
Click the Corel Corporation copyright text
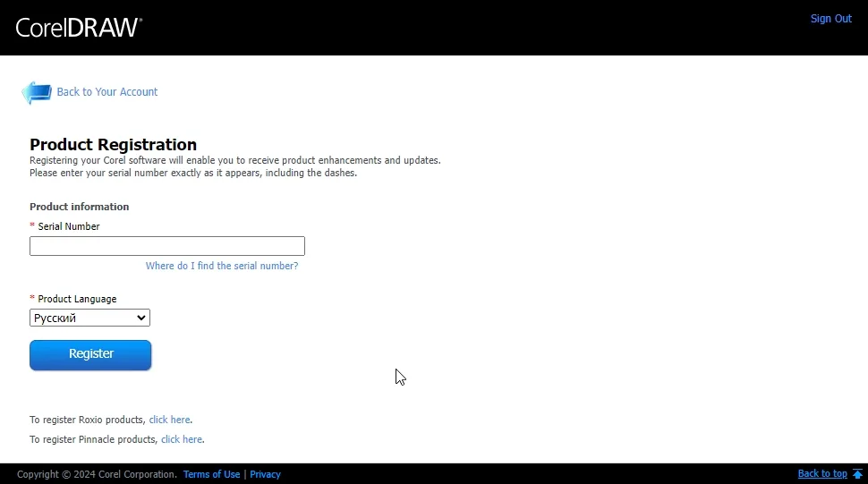97,474
